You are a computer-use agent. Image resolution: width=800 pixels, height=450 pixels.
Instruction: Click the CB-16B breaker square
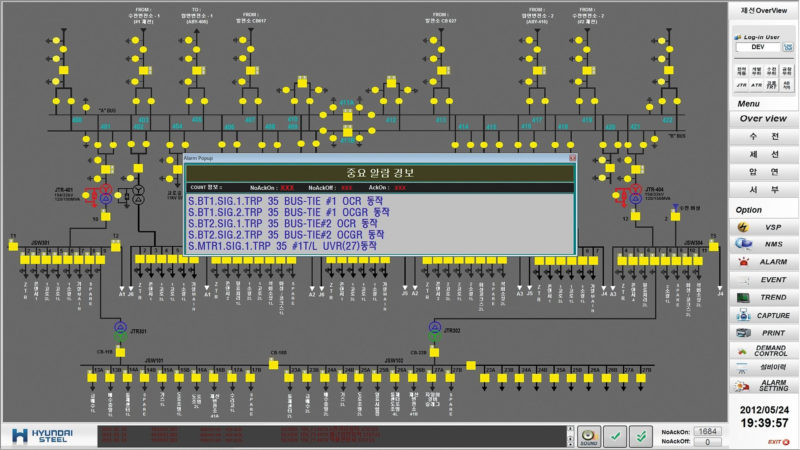point(273,364)
